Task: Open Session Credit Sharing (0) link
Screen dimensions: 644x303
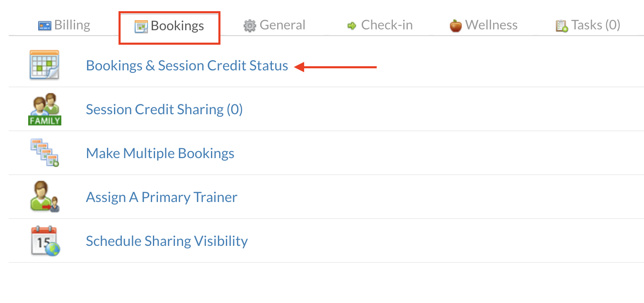Action: [164, 110]
